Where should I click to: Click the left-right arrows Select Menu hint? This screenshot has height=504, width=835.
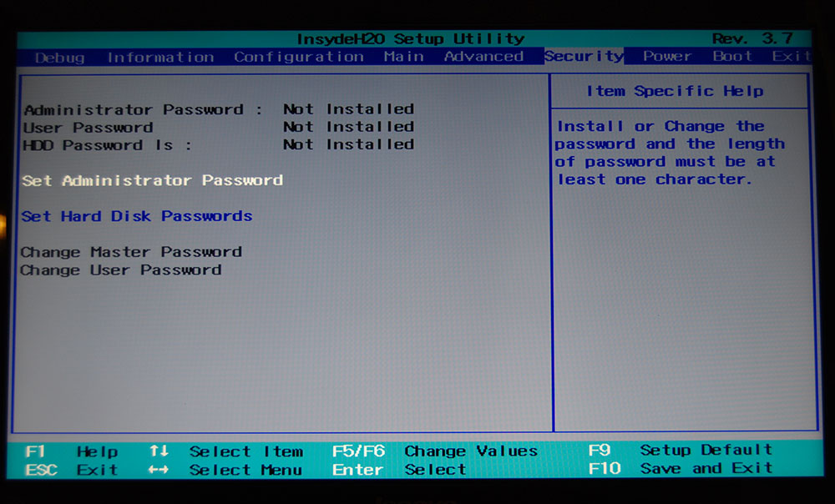tap(225, 470)
